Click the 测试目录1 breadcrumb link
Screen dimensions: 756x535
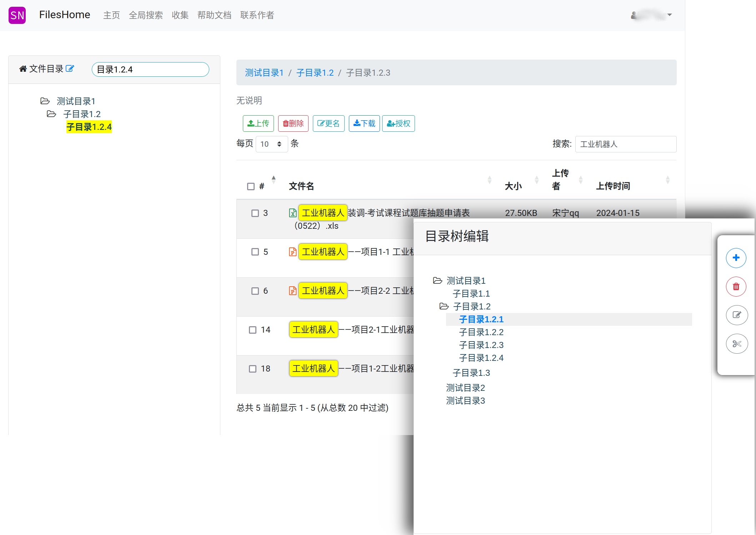pos(264,73)
